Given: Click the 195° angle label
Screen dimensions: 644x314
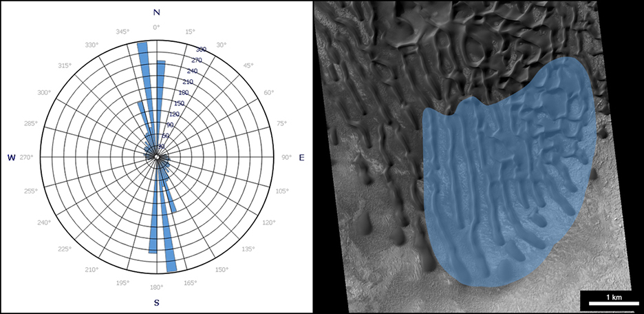Looking at the screenshot, I should 122,283.
